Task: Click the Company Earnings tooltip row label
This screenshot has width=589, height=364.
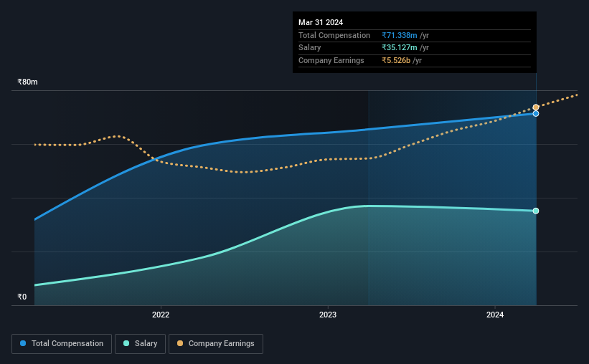Action: point(331,60)
